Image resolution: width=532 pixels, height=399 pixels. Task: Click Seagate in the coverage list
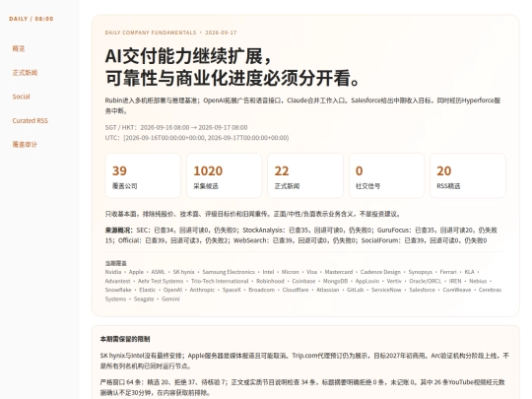pos(144,299)
